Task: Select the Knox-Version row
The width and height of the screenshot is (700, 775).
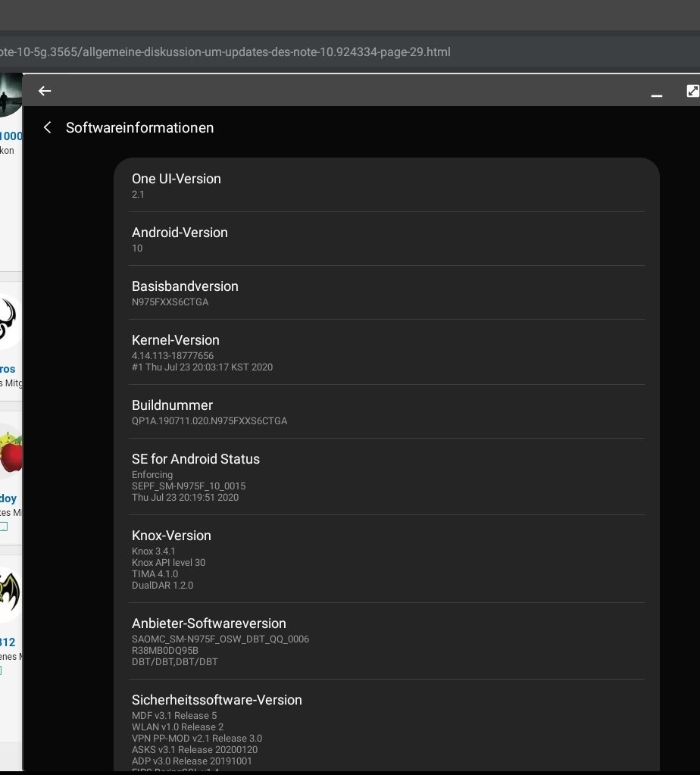Action: (386, 559)
